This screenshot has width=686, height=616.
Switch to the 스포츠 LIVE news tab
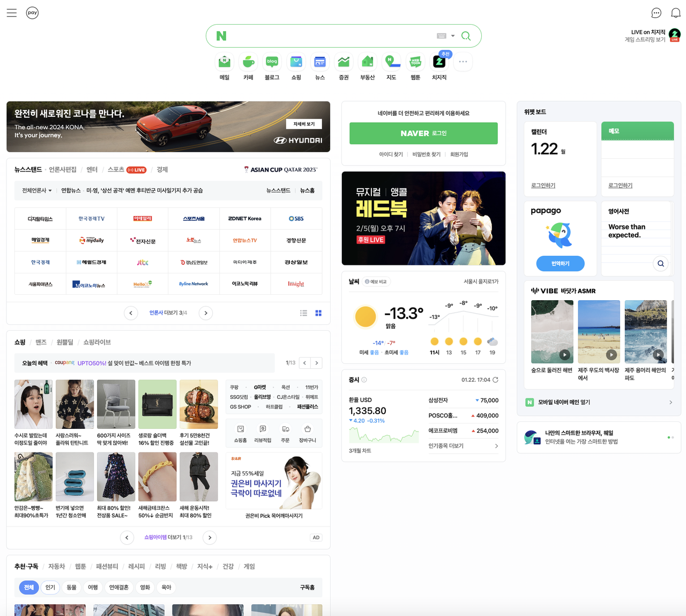click(x=127, y=169)
